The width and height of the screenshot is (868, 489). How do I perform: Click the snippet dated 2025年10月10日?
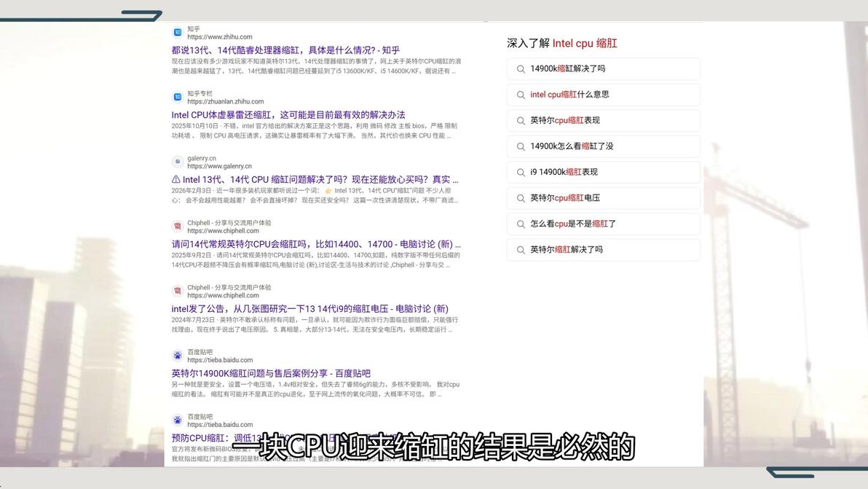315,130
